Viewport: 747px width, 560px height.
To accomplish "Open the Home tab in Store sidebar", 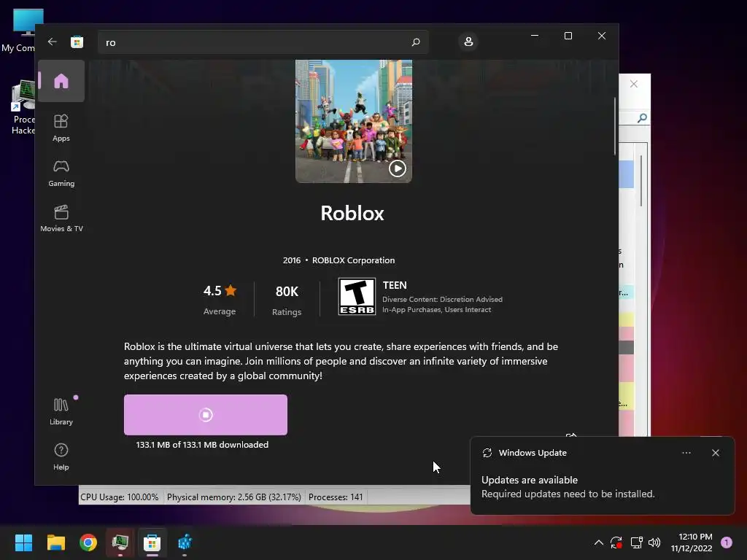I will pyautogui.click(x=61, y=81).
